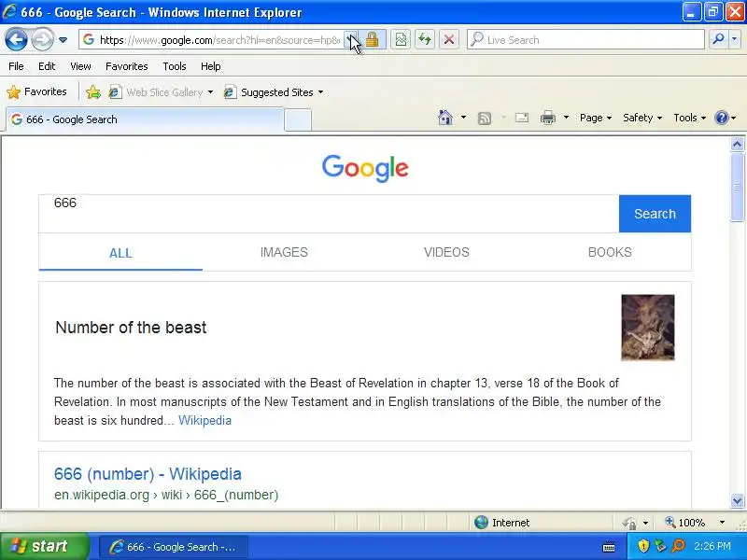This screenshot has width=747, height=560.
Task: Click the on-screen keyboard tray icon
Action: coord(609,547)
